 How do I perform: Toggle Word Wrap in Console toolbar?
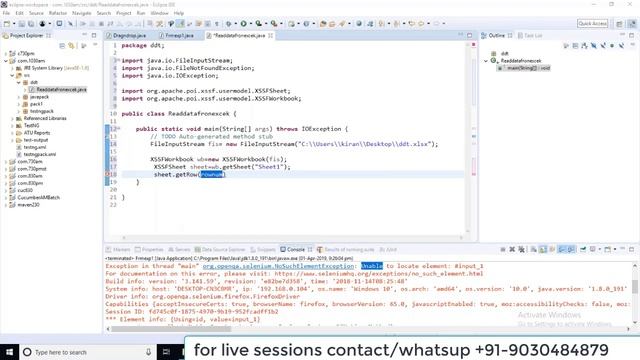pos(552,249)
